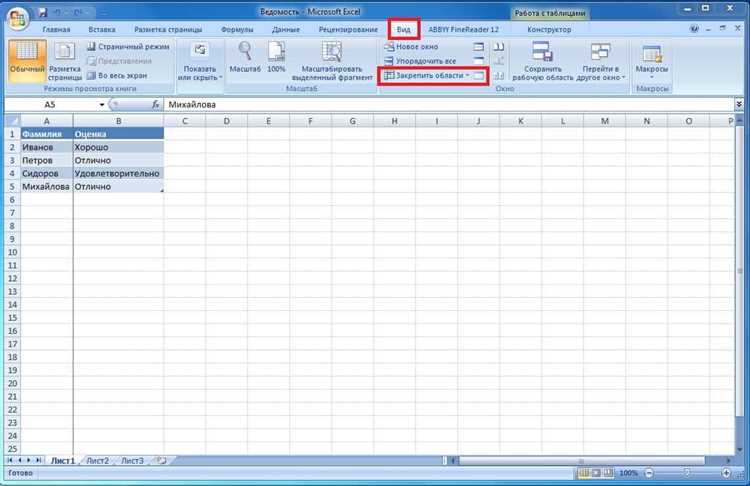The width and height of the screenshot is (750, 486).
Task: Select the Фамилия header cell
Action: pyautogui.click(x=46, y=134)
